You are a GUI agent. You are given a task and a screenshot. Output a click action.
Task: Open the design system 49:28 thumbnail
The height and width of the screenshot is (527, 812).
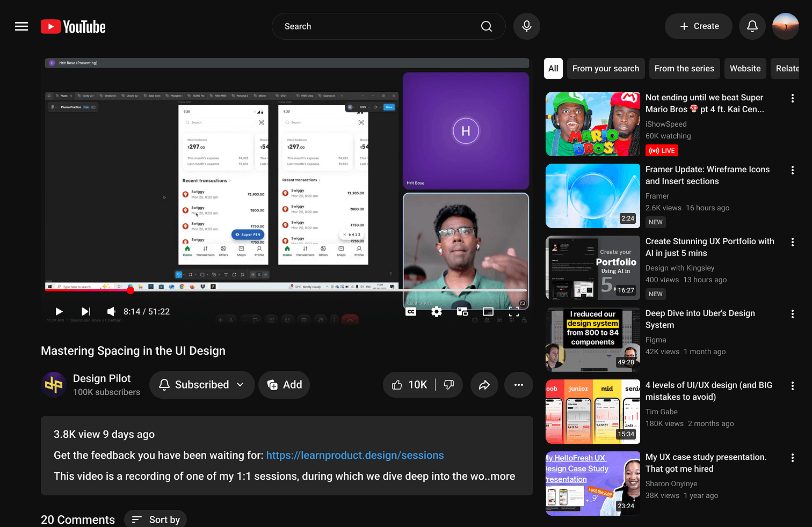[x=593, y=340]
